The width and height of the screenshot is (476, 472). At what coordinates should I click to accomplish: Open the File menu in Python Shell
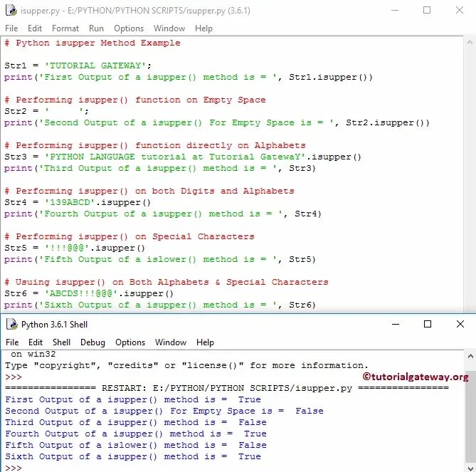tap(12, 342)
